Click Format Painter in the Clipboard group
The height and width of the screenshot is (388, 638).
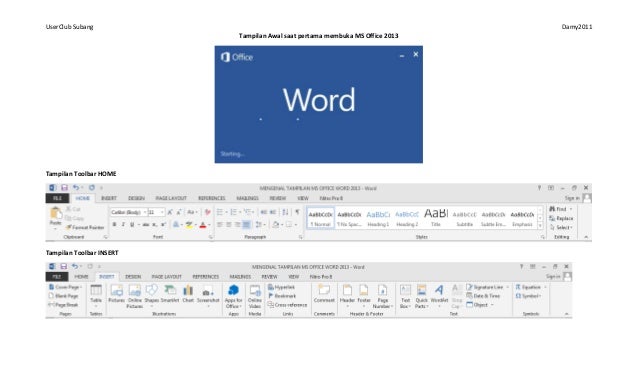pyautogui.click(x=85, y=227)
